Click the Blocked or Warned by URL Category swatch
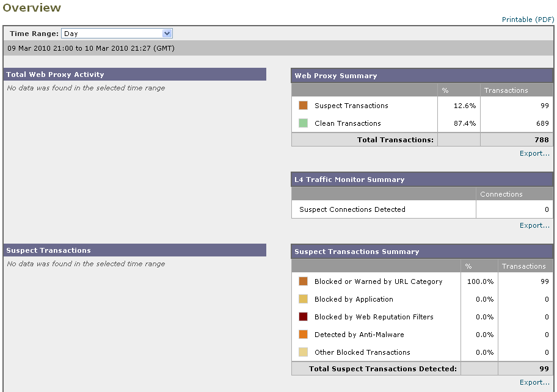The width and height of the screenshot is (557, 392). [x=303, y=281]
